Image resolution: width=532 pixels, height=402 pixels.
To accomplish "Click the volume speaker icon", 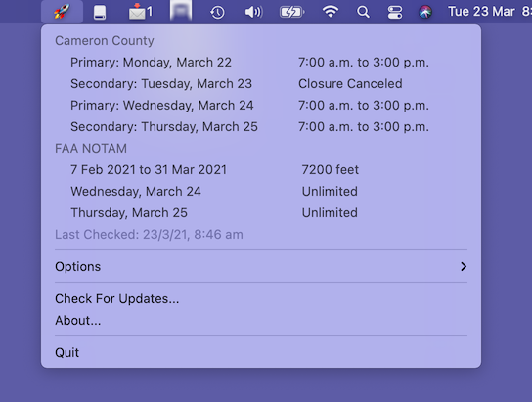I will click(x=253, y=12).
